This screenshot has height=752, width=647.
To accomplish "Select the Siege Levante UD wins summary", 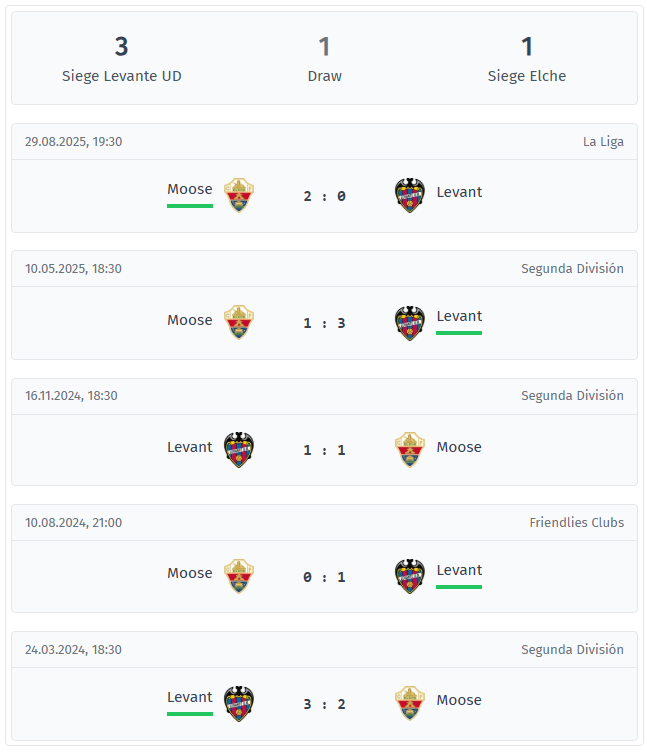I will 122,59.
